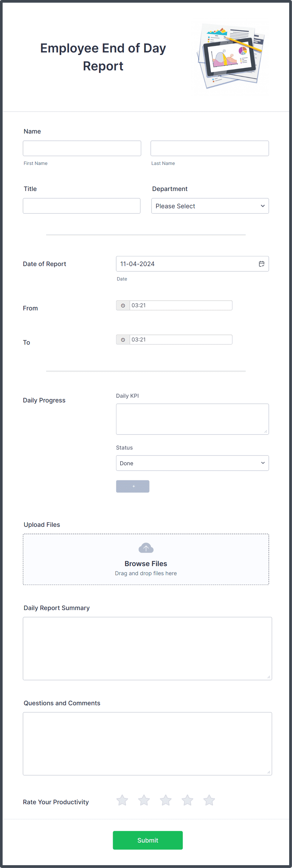Viewport: 292px width, 868px height.
Task: Click the resize grip on the Daily KPI box
Action: pos(266,432)
